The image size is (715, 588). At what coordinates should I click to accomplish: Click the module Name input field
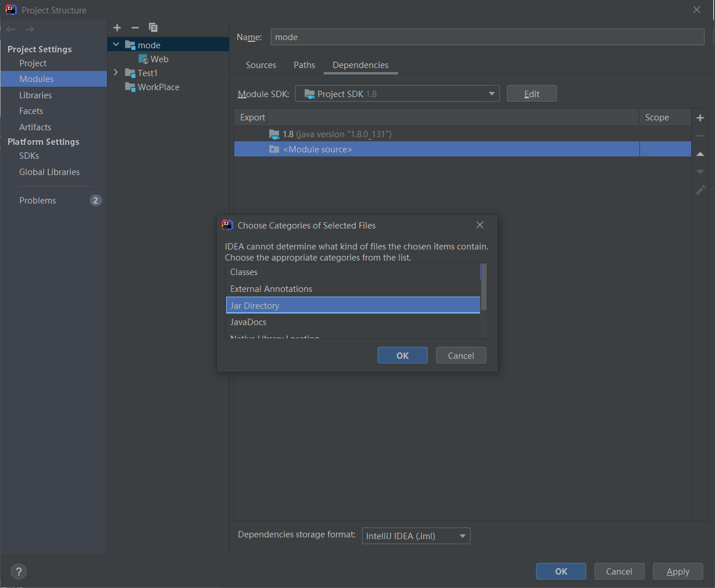coord(487,37)
